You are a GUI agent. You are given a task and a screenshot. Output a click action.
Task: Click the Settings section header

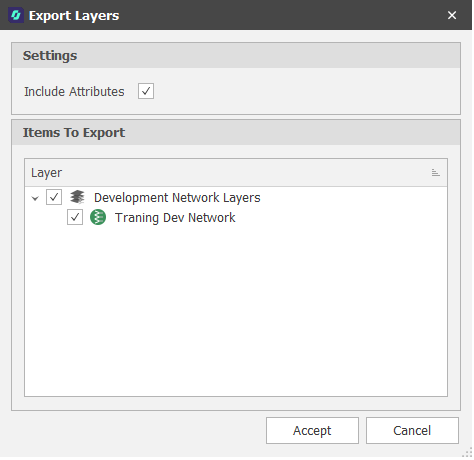pos(236,56)
